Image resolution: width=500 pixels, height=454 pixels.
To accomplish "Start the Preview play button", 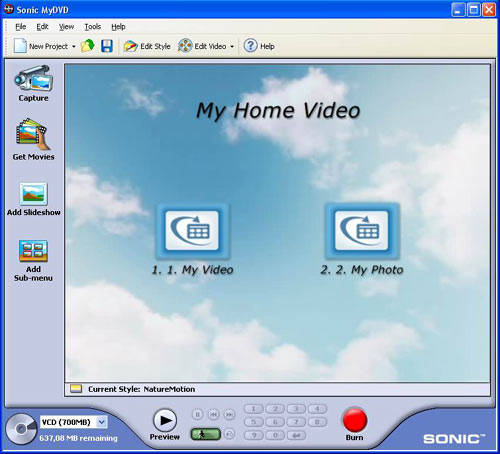I will coord(165,420).
